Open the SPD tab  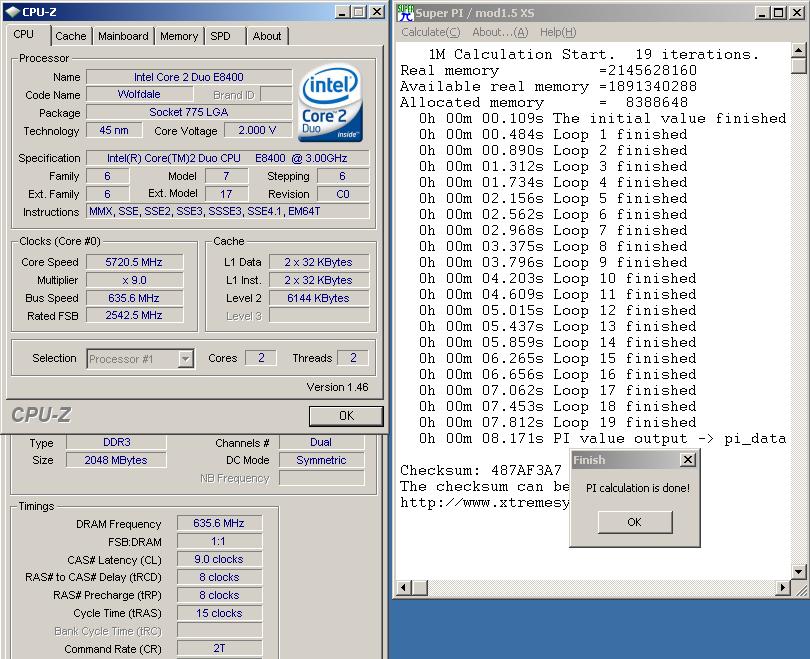220,36
